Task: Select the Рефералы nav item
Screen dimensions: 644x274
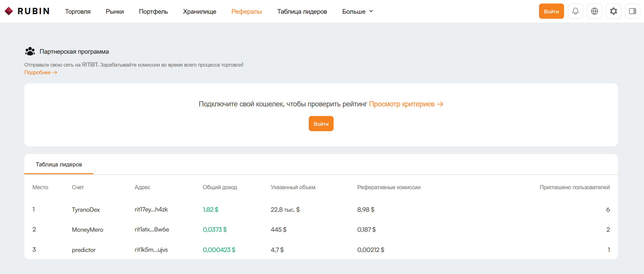Action: (x=247, y=11)
